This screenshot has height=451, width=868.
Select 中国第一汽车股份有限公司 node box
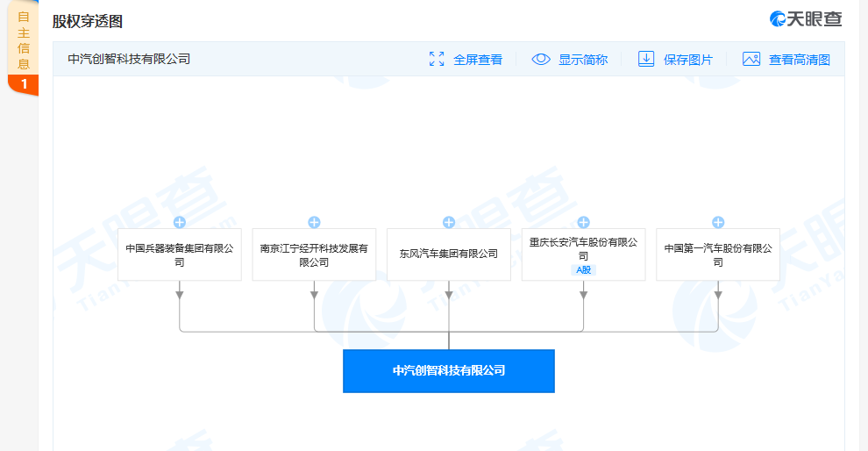pyautogui.click(x=718, y=254)
